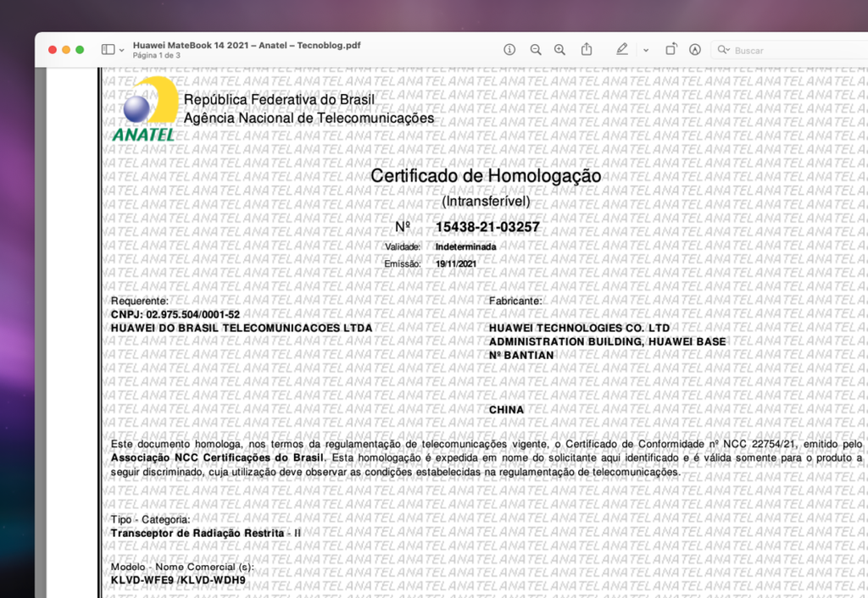Viewport: 868px width, 598px height.
Task: Click 'HUAWEI DO BRASIL TELECOMUNICACOES LTDA' text
Action: [242, 328]
